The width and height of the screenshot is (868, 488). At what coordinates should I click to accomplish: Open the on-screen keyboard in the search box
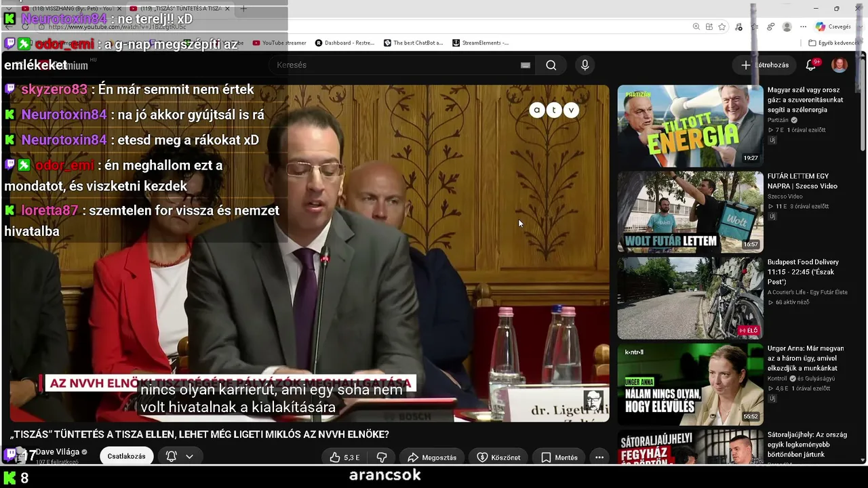click(525, 65)
